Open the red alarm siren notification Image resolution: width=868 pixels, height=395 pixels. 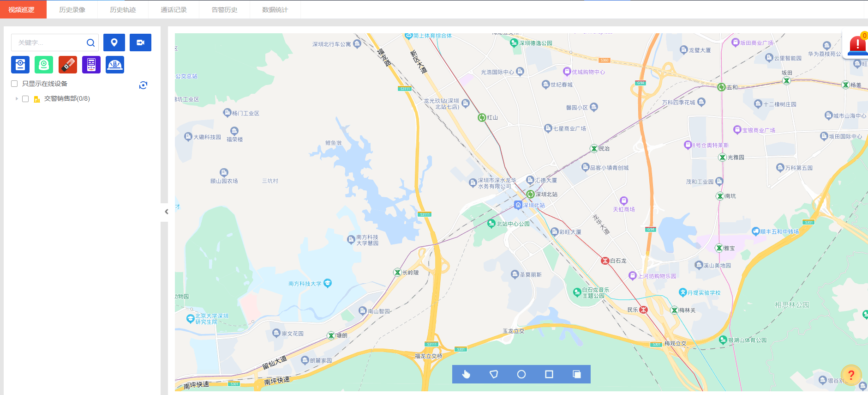(x=857, y=46)
